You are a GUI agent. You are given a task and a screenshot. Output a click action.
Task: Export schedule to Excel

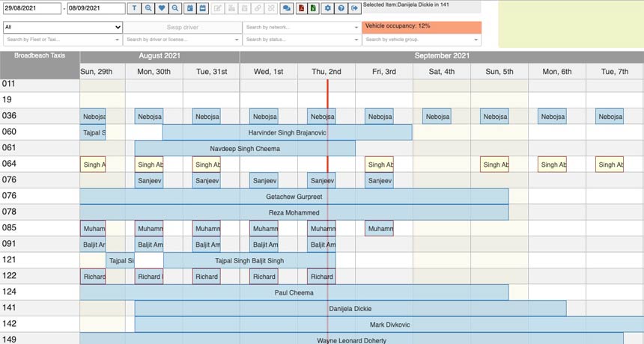(313, 8)
